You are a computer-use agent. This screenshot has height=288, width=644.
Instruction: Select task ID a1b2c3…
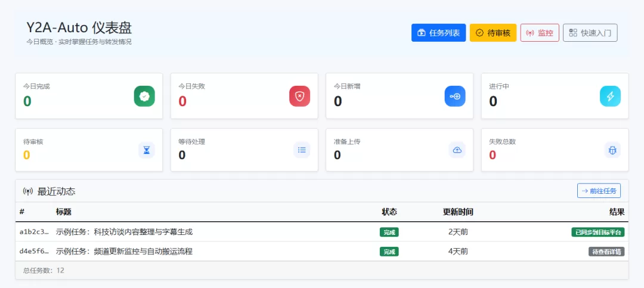(x=34, y=232)
